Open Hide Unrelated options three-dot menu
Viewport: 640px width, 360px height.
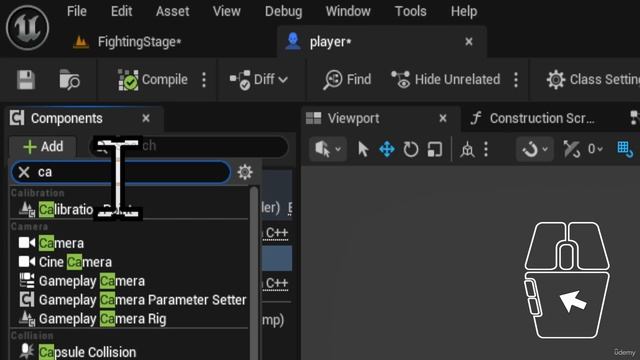[516, 80]
